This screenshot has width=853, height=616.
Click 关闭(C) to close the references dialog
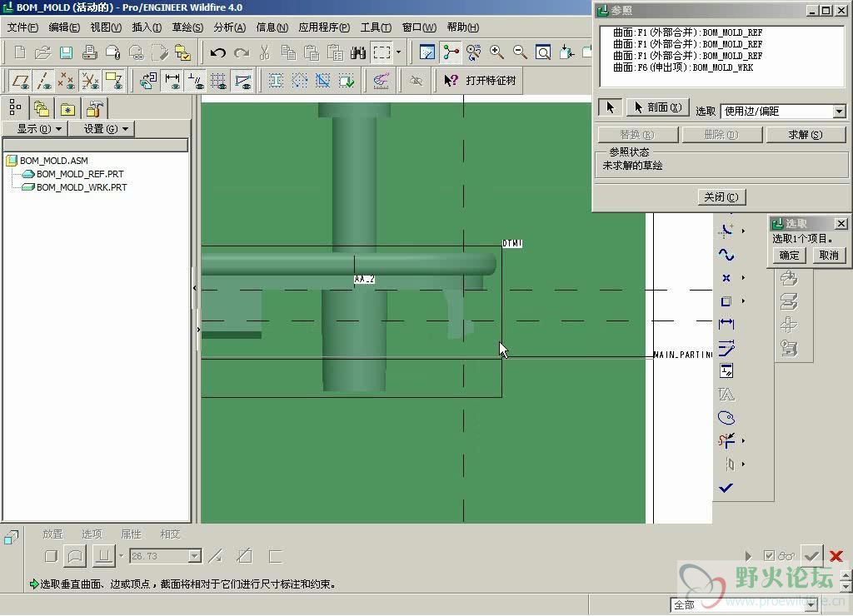721,196
